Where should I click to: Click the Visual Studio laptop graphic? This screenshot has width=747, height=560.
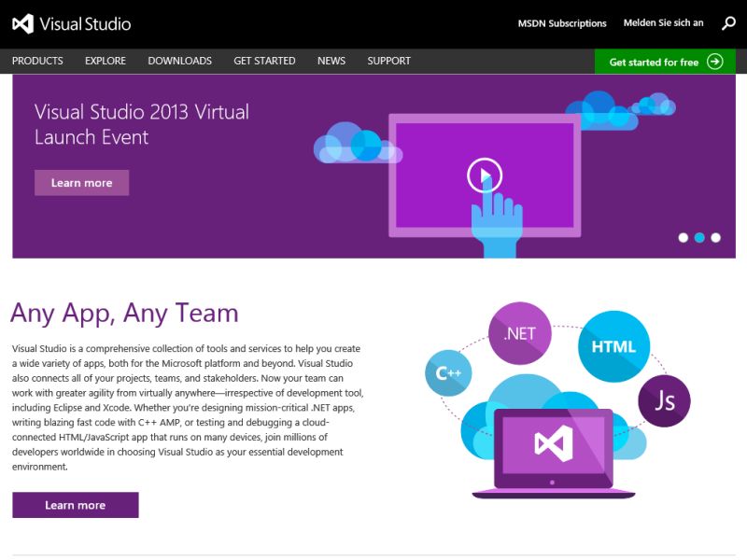[554, 454]
